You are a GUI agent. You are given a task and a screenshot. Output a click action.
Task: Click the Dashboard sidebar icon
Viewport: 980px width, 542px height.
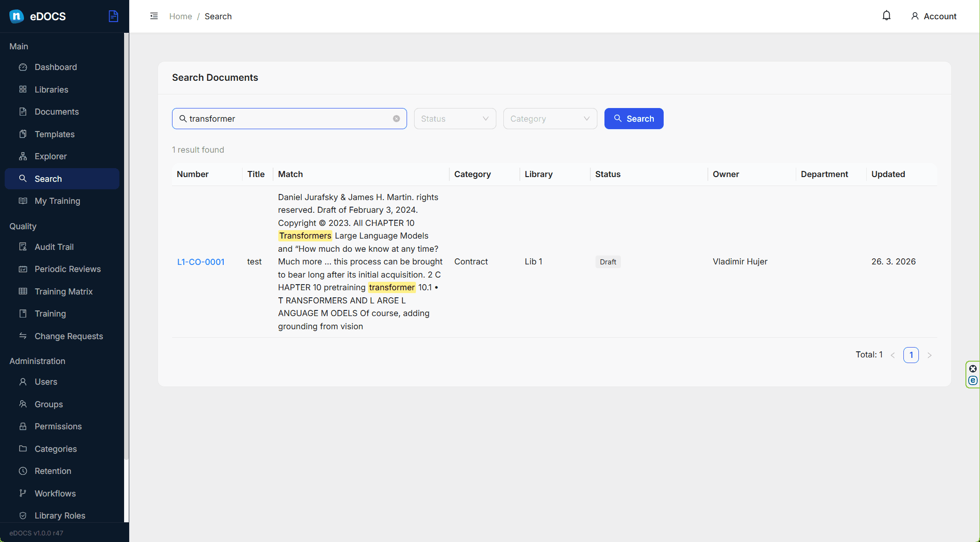pyautogui.click(x=23, y=67)
